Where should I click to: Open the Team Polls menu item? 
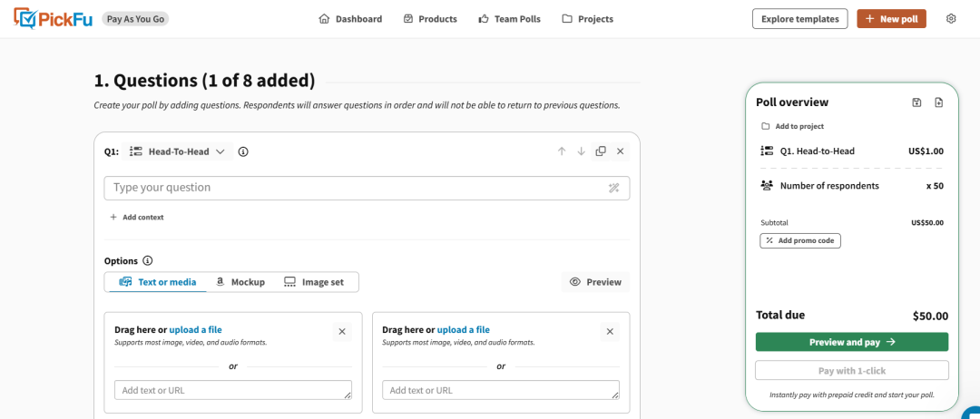(x=509, y=19)
